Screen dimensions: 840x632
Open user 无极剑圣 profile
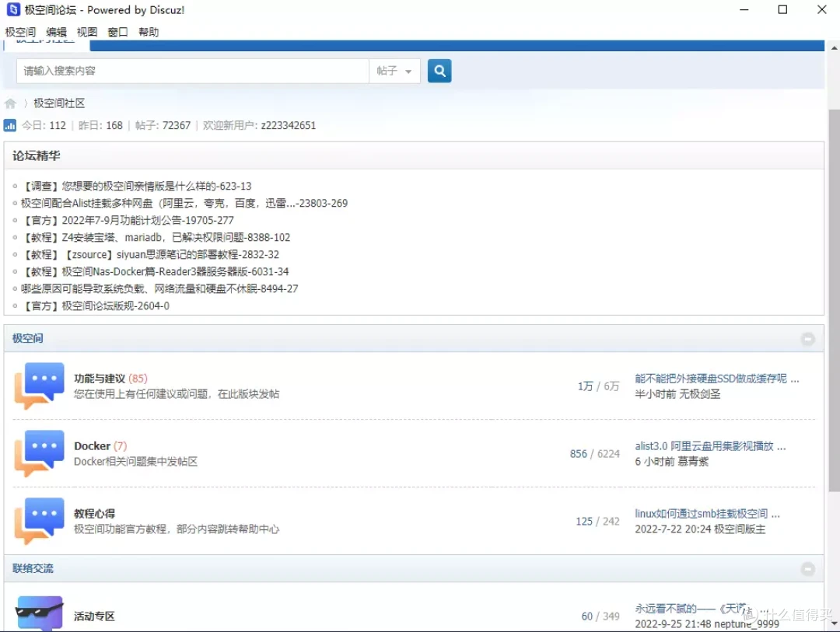pyautogui.click(x=700, y=394)
